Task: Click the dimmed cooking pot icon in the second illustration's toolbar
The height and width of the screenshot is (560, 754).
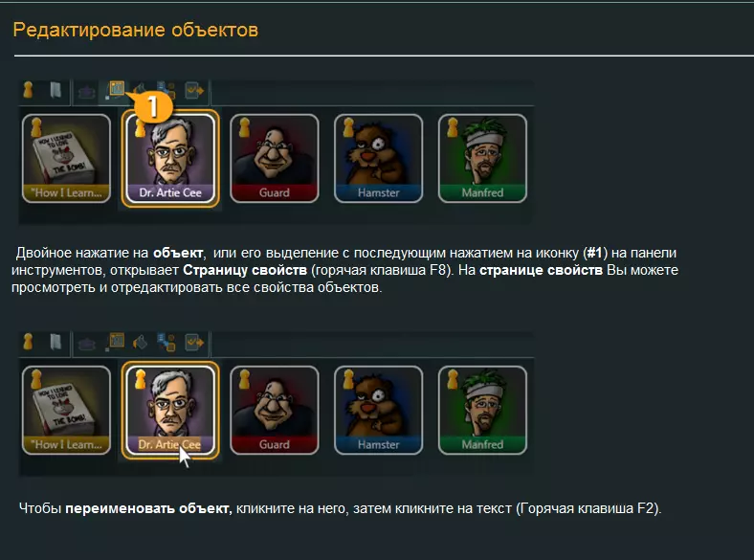Action: click(x=86, y=344)
